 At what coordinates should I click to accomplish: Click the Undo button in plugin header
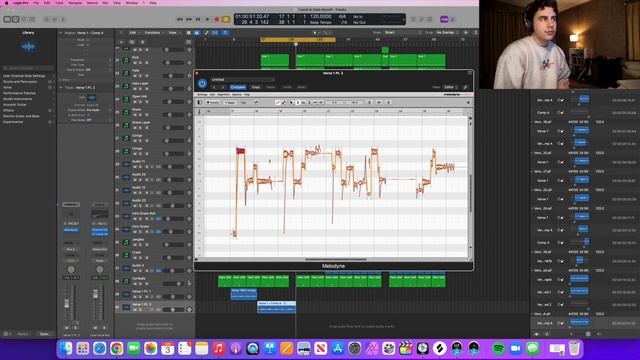287,87
